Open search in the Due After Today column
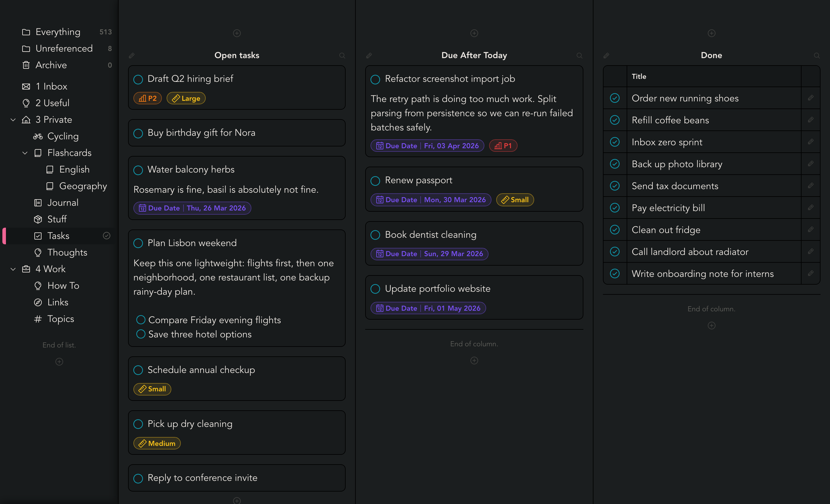 coord(580,55)
